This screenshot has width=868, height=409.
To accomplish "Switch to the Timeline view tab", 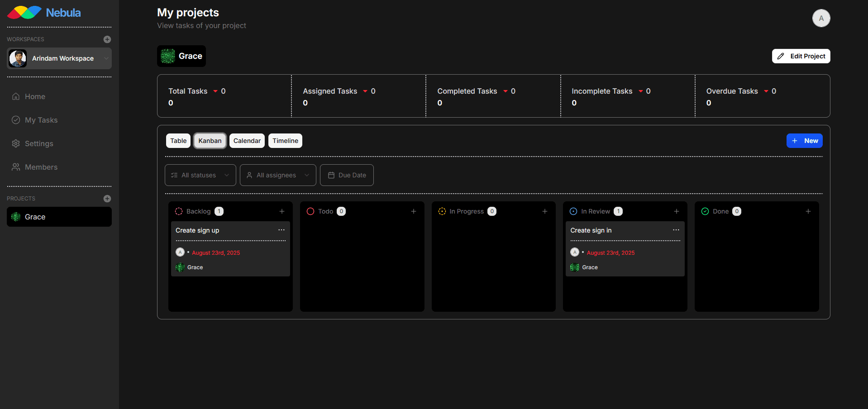I will pos(285,141).
